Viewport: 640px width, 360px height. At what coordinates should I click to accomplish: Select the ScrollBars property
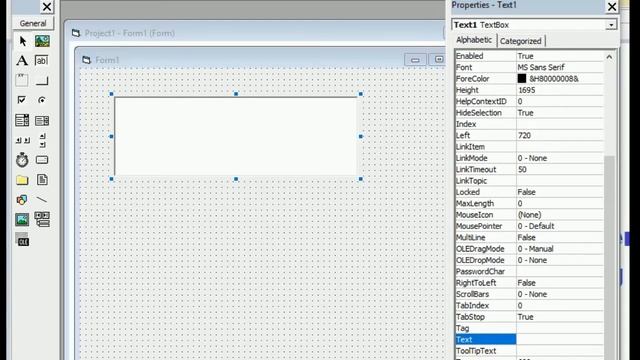tap(485, 294)
